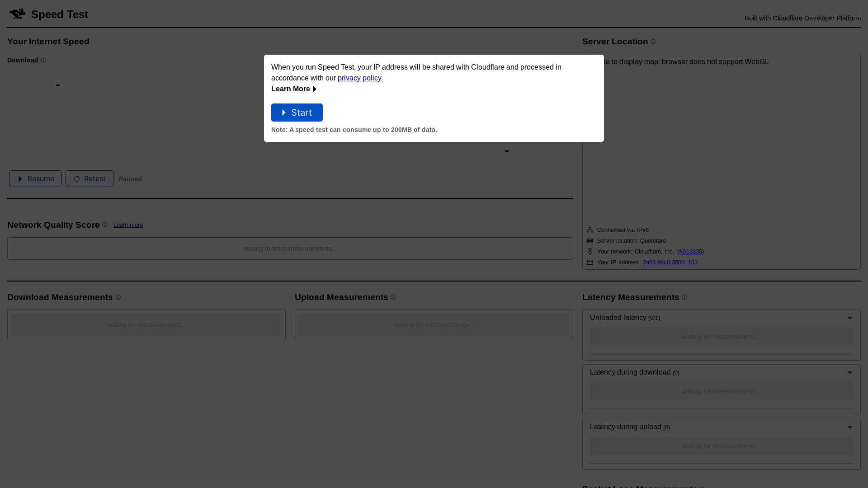Viewport: 868px width, 488px height.
Task: Click the Latency during download label
Action: (630, 372)
